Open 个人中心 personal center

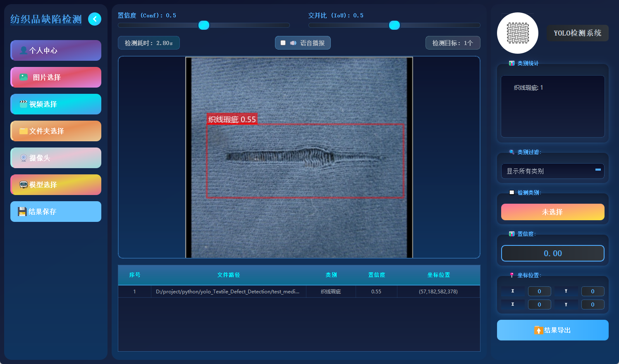(x=56, y=50)
